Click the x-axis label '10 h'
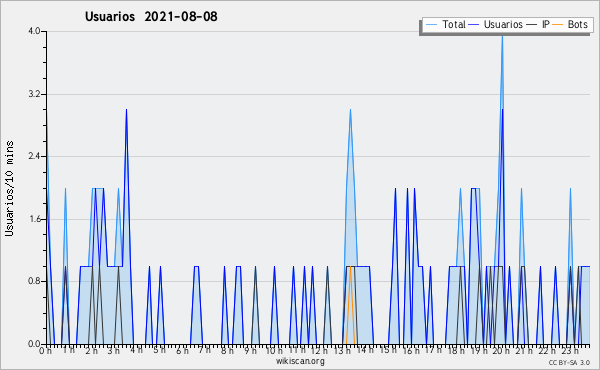Image resolution: width=600 pixels, height=370 pixels. coord(274,350)
